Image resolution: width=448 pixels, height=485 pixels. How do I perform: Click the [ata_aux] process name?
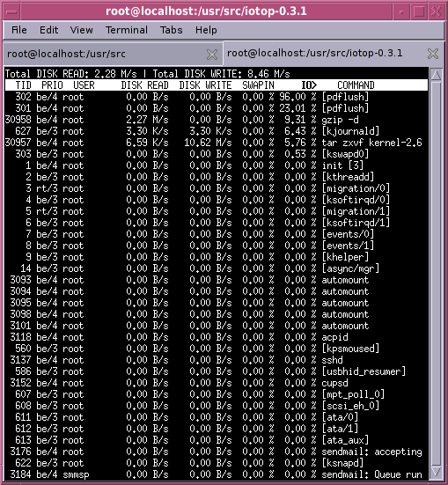[x=345, y=440]
